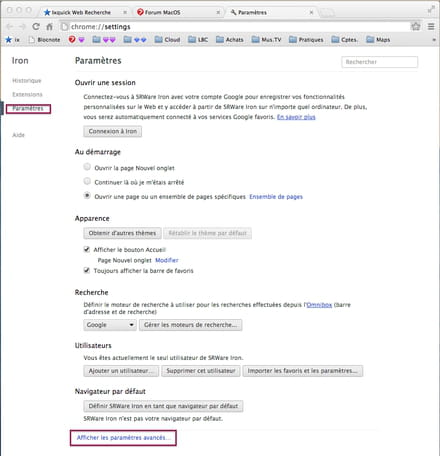Click the back navigation arrow

[x=10, y=27]
